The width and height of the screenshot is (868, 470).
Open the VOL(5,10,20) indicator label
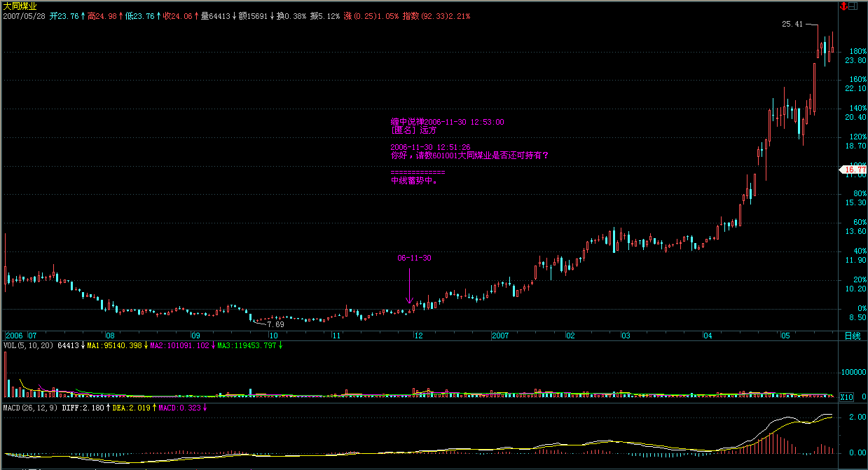tap(29, 345)
